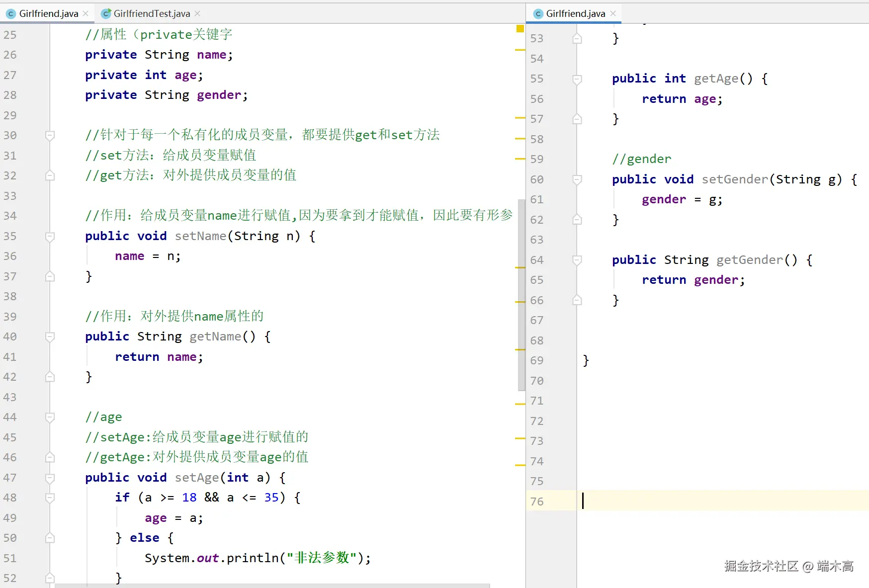
Task: Close the GirlfriendTest.java tab
Action: pos(197,13)
